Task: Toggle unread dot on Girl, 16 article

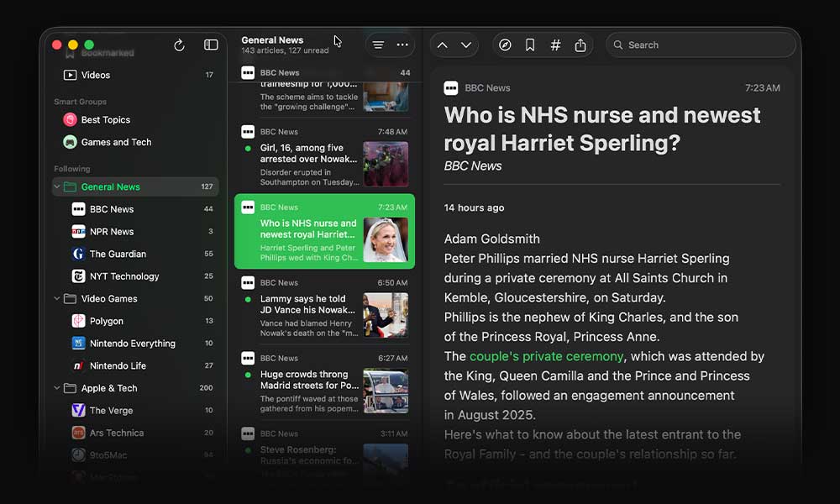Action: click(248, 149)
